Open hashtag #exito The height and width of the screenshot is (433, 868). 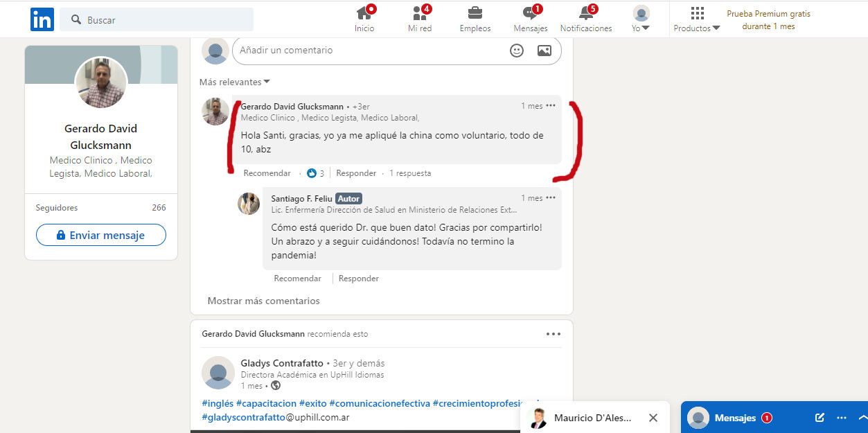pos(313,403)
